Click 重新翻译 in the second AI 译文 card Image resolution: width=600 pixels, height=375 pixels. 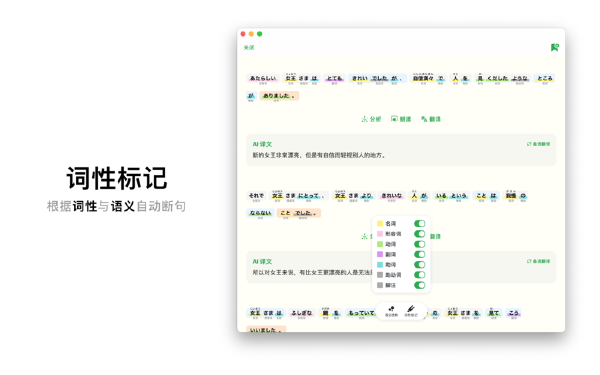[x=538, y=261]
